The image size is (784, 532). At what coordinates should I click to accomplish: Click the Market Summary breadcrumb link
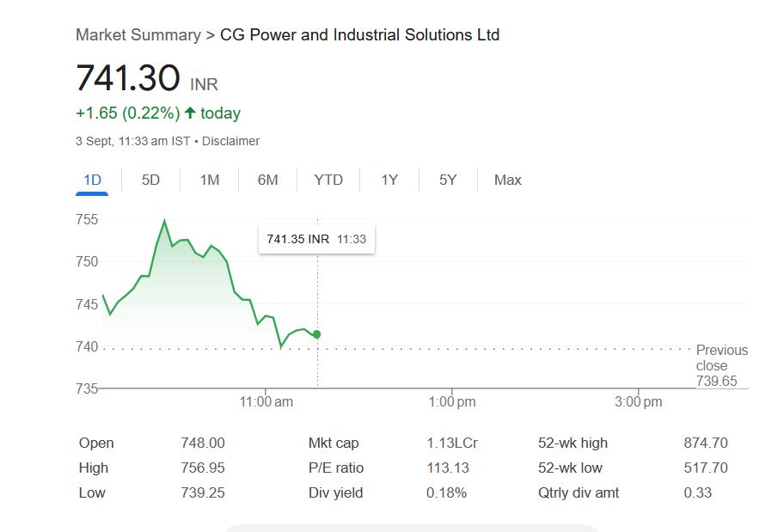(x=138, y=35)
